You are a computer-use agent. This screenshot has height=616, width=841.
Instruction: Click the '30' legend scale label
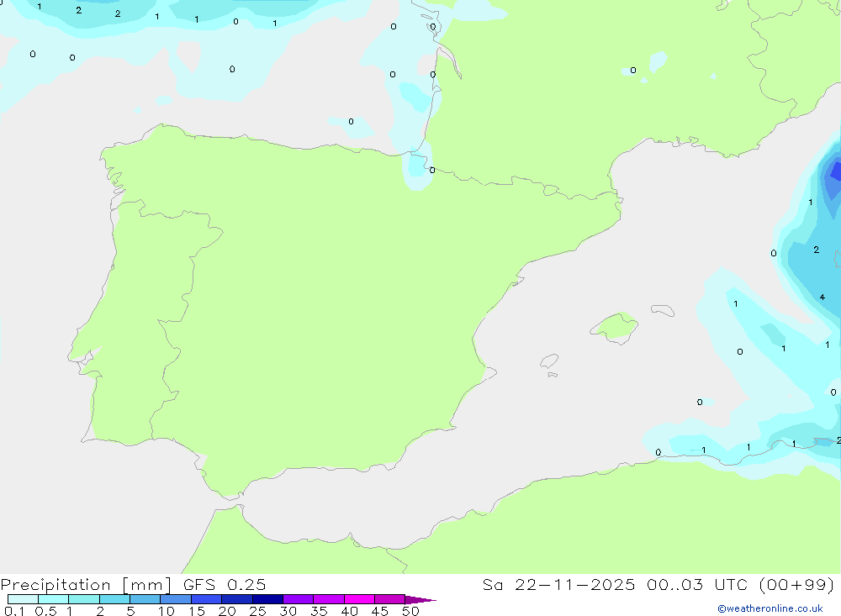click(x=288, y=611)
